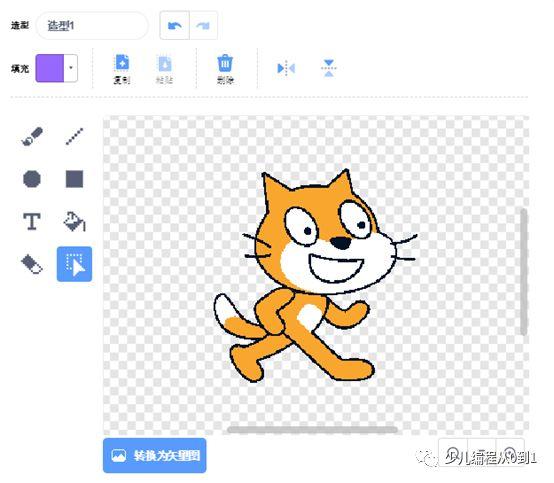
Task: Select the Text tool
Action: tap(32, 222)
